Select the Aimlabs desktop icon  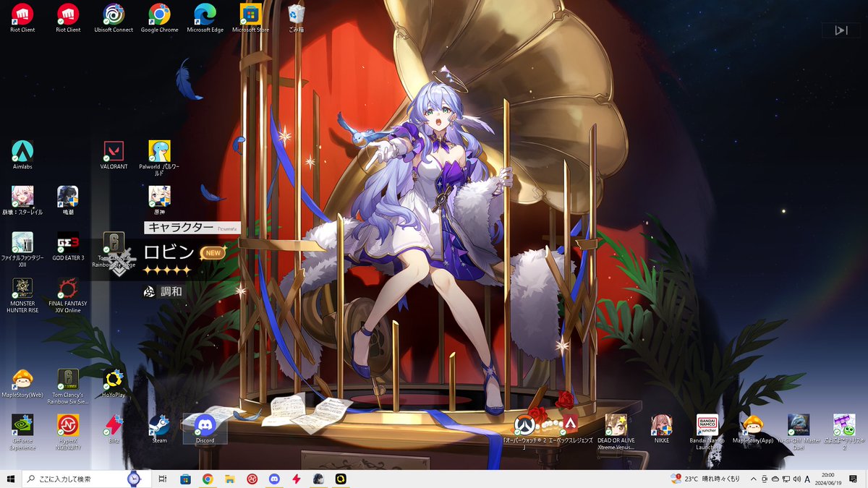pos(22,155)
